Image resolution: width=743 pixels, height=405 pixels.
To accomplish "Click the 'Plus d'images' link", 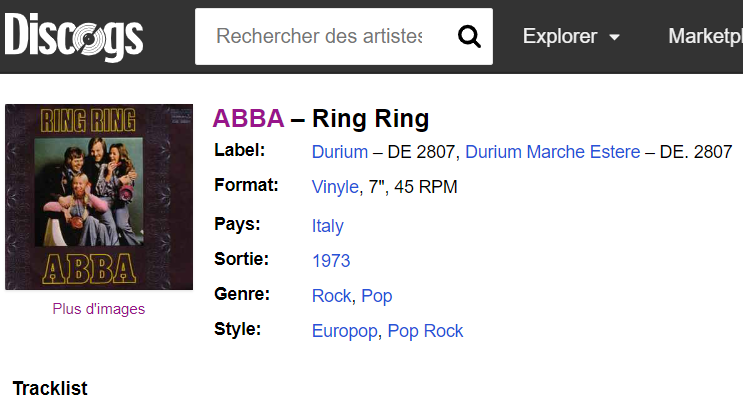I will coord(99,309).
